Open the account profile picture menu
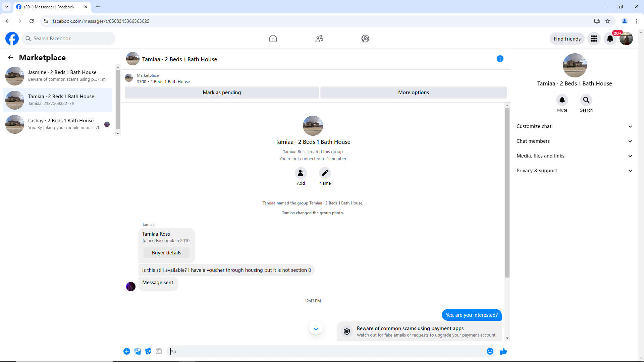The height and width of the screenshot is (362, 644). tap(626, 39)
